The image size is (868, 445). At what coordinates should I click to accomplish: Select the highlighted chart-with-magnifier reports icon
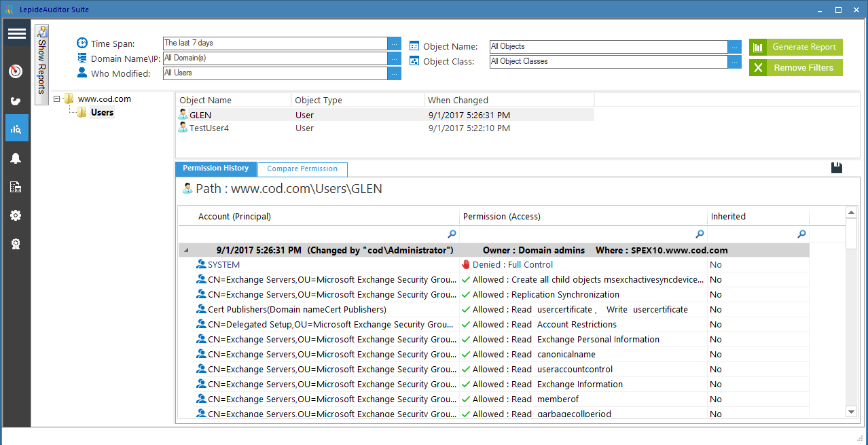16,128
